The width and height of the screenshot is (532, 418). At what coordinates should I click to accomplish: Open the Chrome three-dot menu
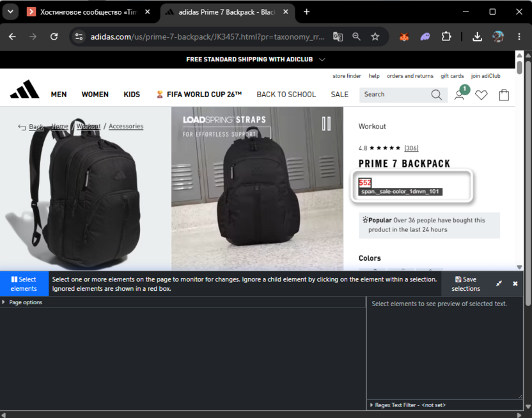[x=519, y=36]
